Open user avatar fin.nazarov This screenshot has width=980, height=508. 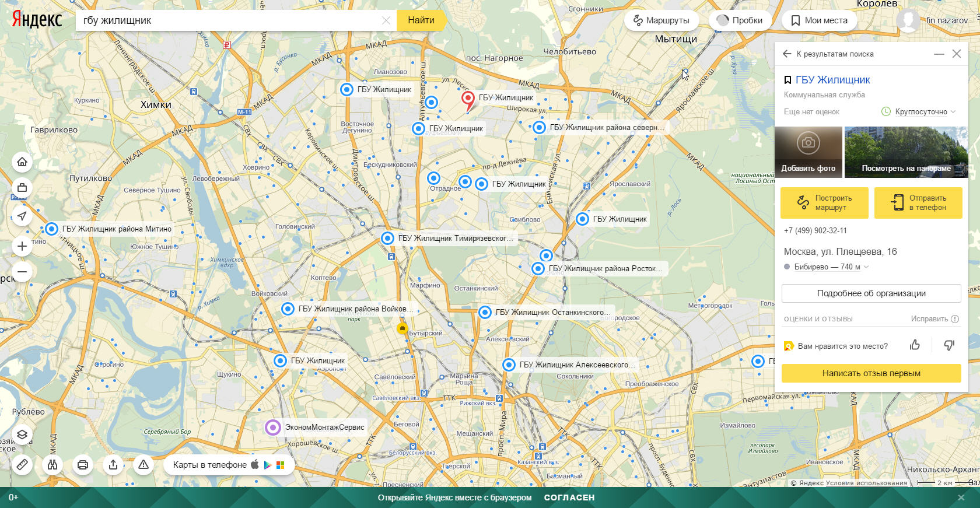click(x=908, y=20)
